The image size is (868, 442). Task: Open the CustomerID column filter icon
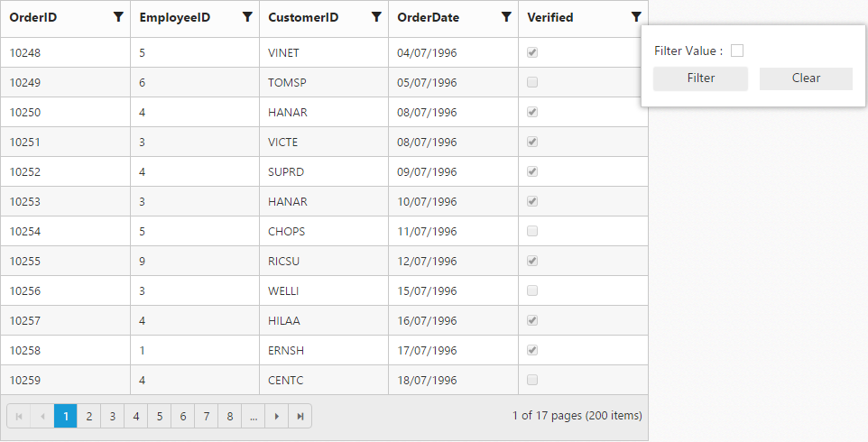pyautogui.click(x=376, y=17)
